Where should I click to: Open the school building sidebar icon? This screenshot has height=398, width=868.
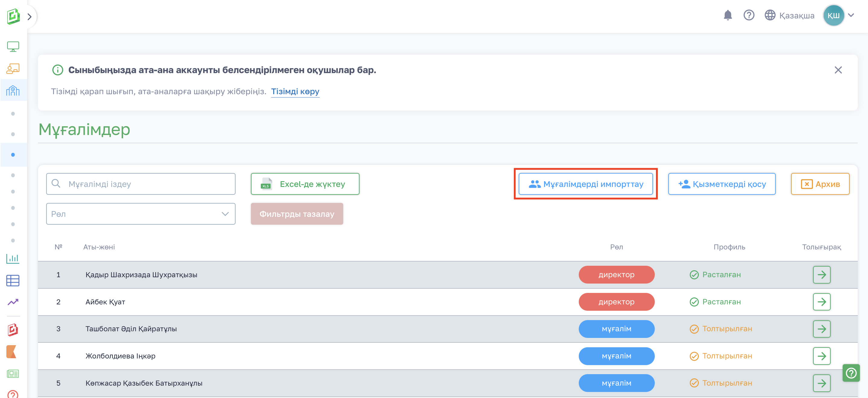(13, 90)
